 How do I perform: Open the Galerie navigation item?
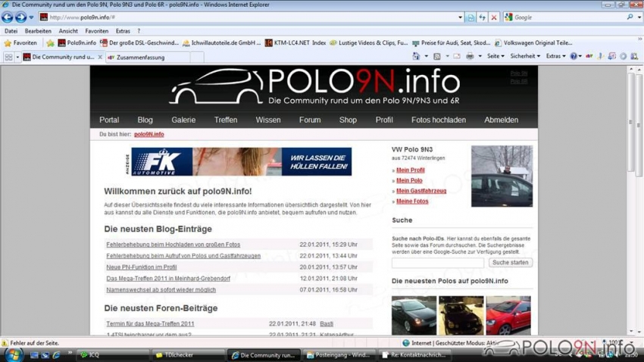tap(183, 120)
